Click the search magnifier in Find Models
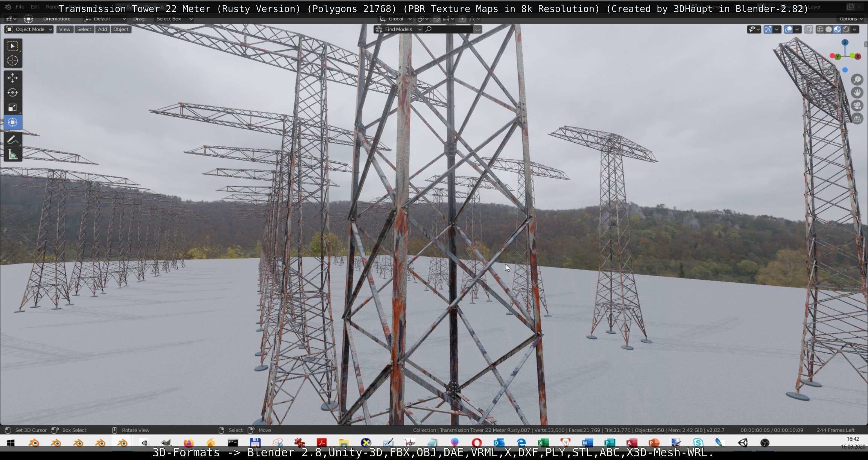The height and width of the screenshot is (460, 868). (x=428, y=29)
